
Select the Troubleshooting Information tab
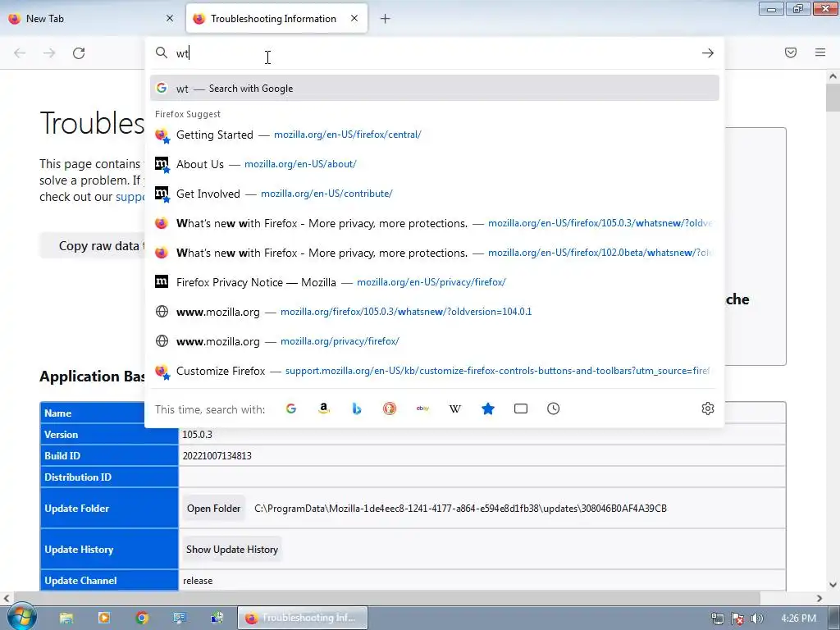pos(276,19)
